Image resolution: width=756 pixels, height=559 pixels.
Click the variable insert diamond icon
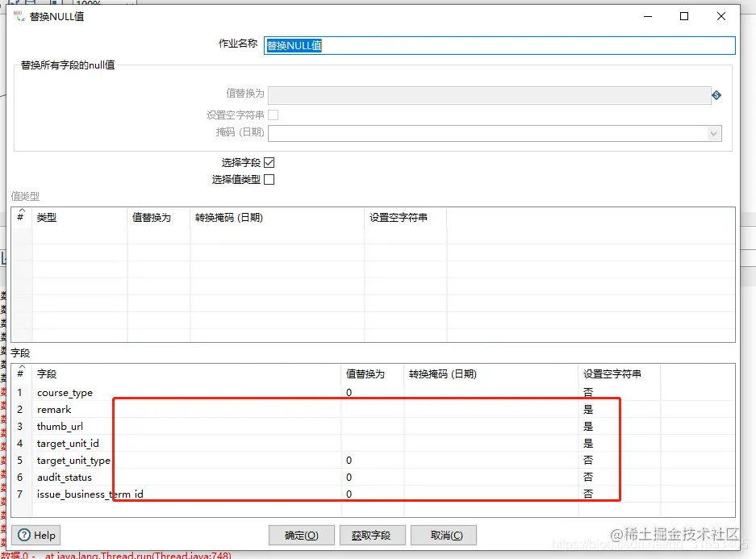coord(716,95)
